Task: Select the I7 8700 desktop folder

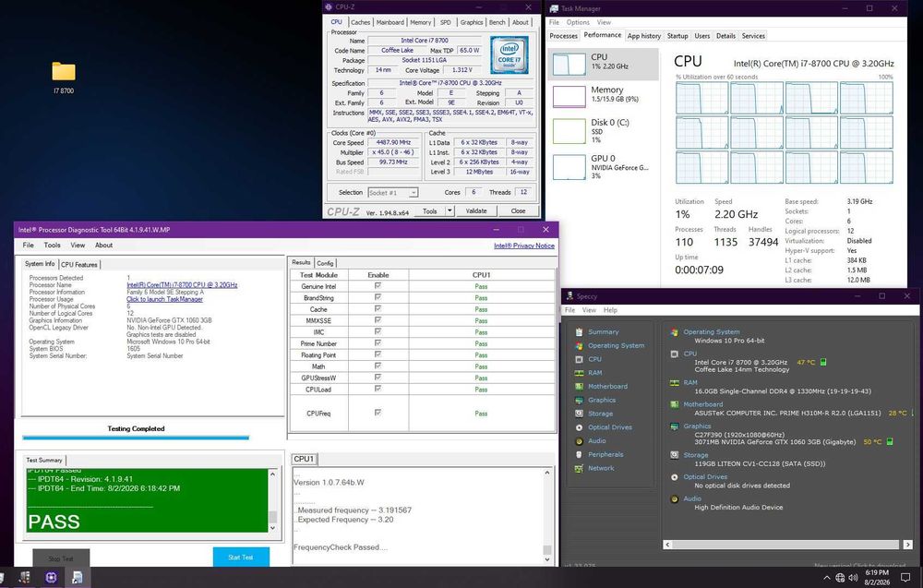Action: point(64,78)
